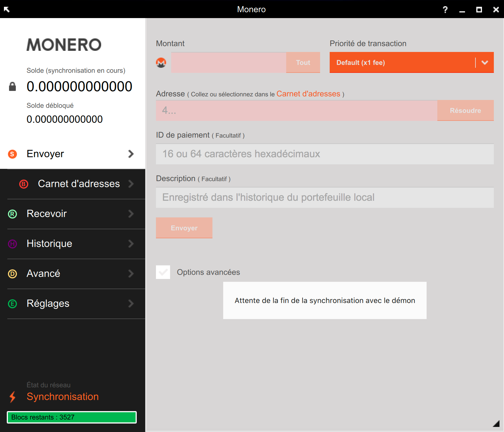Screen dimensions: 504x432
Task: Click the 'Options avancées' label text
Action: (208, 272)
